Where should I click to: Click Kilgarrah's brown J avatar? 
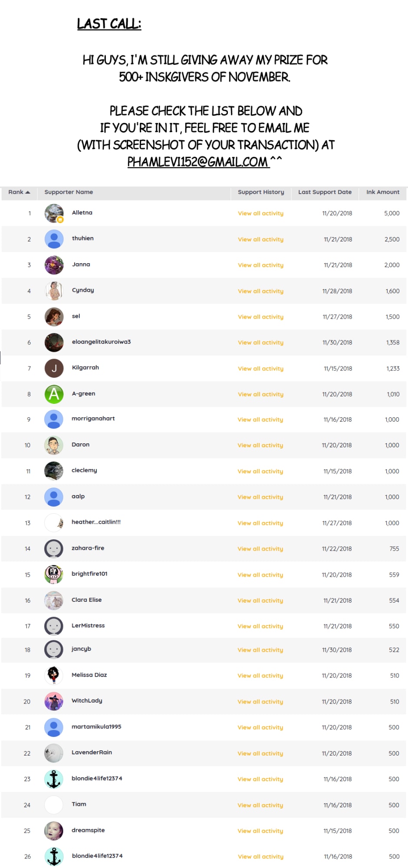tap(54, 368)
